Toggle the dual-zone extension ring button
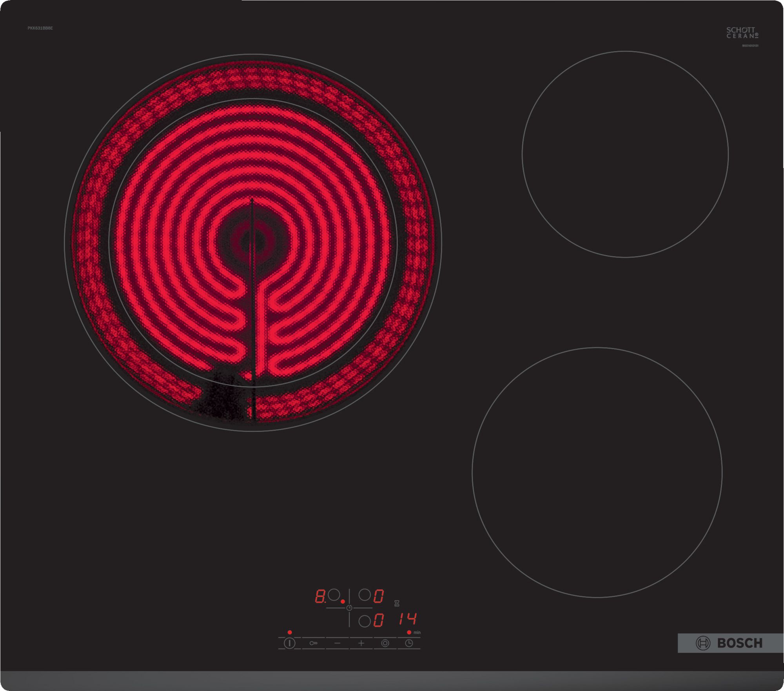Image resolution: width=784 pixels, height=691 pixels. [x=385, y=643]
